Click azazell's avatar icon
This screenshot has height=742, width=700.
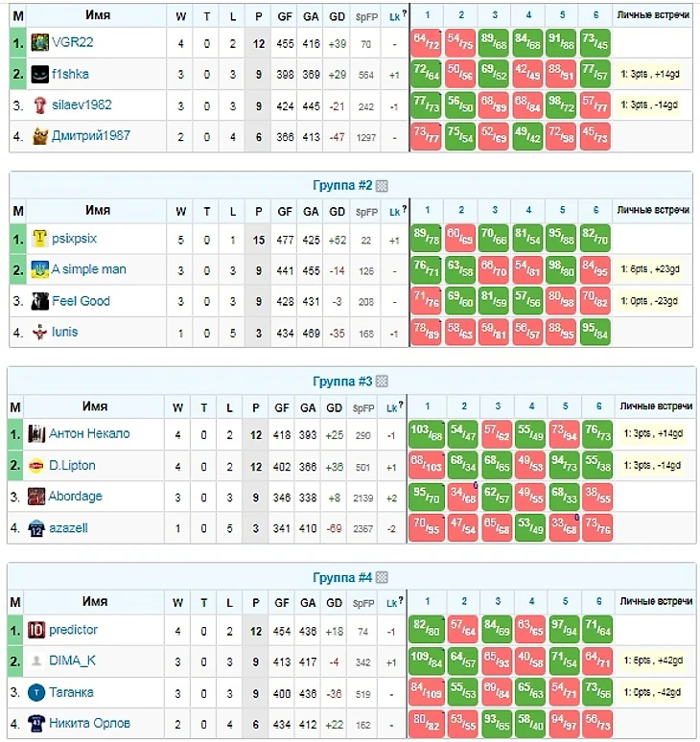click(36, 527)
